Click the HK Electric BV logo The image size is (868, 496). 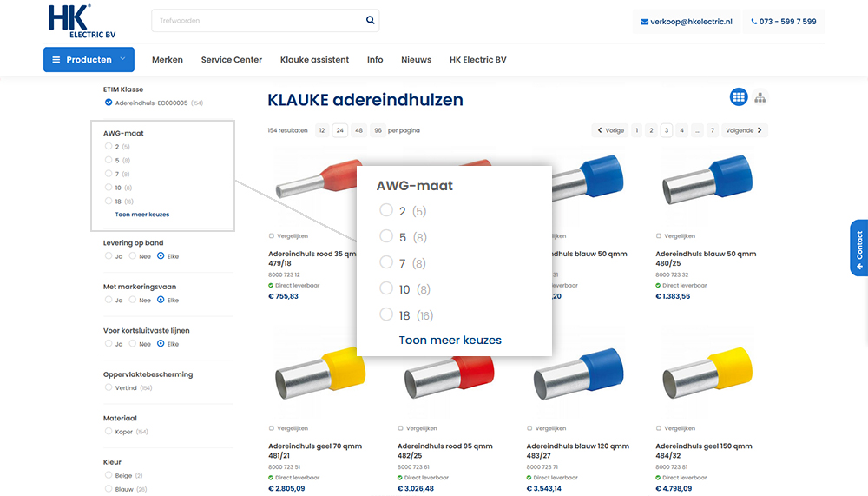[82, 21]
